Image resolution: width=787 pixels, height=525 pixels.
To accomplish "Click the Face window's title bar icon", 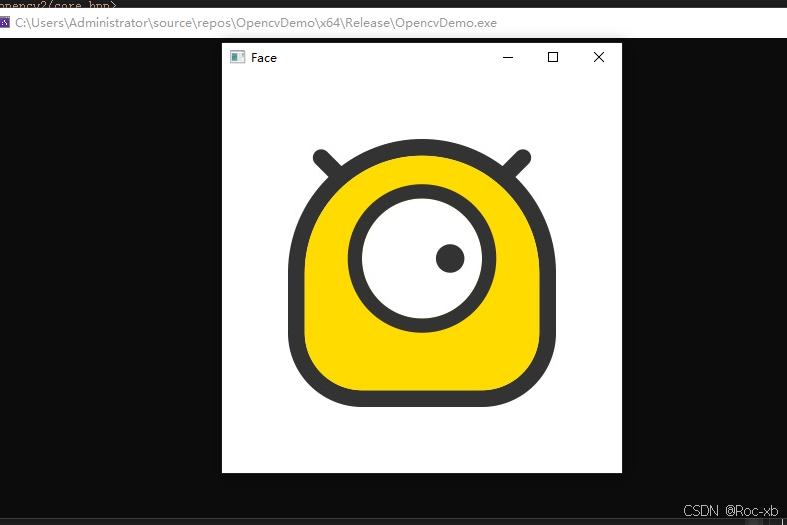I will coord(237,58).
